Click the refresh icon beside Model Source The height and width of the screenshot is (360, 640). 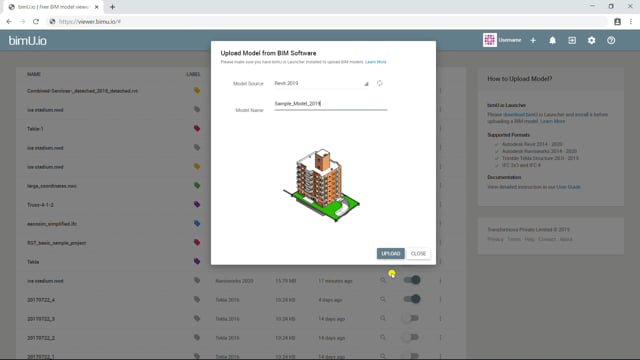pyautogui.click(x=380, y=83)
